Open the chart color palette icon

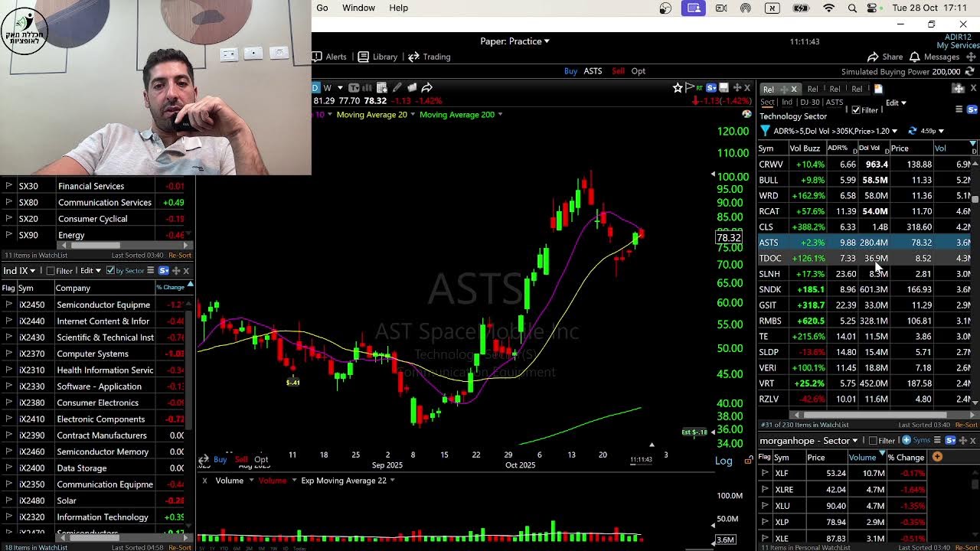(x=746, y=114)
